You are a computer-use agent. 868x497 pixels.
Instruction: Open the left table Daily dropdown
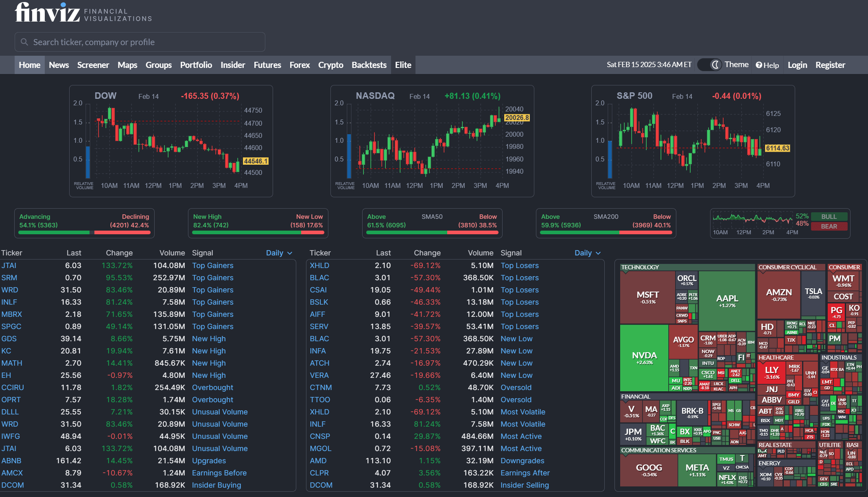tap(279, 253)
